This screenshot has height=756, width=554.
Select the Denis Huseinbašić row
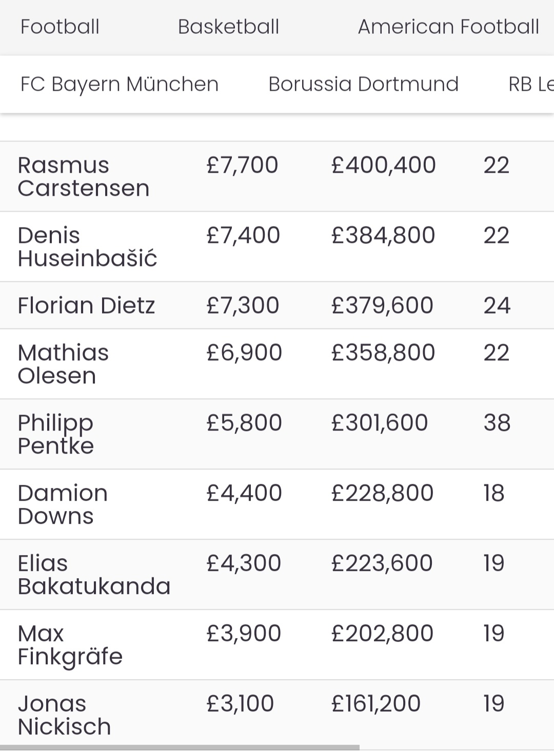(277, 247)
